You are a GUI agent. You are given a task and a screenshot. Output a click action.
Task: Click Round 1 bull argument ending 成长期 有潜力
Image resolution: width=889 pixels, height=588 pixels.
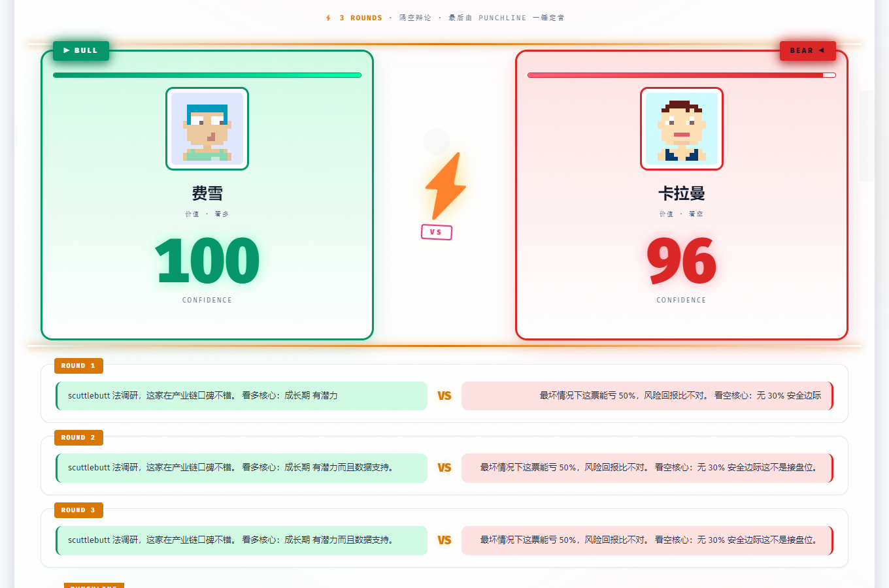(242, 396)
